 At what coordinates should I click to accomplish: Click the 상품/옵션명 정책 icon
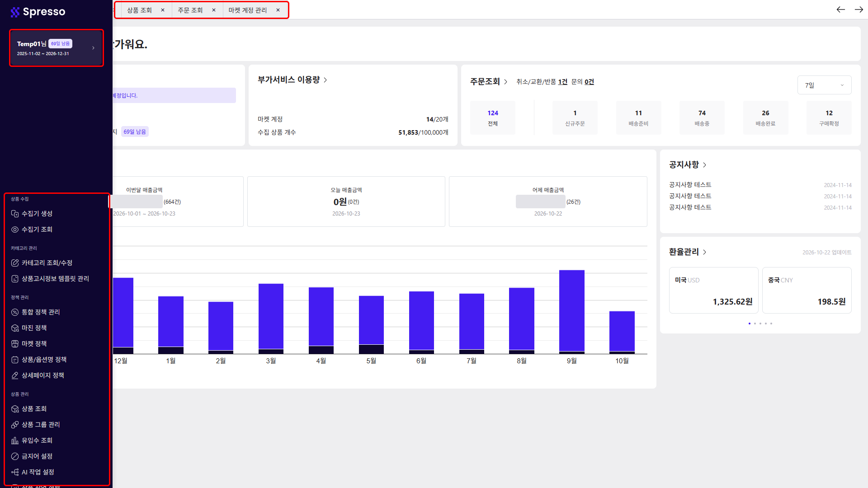point(15,360)
